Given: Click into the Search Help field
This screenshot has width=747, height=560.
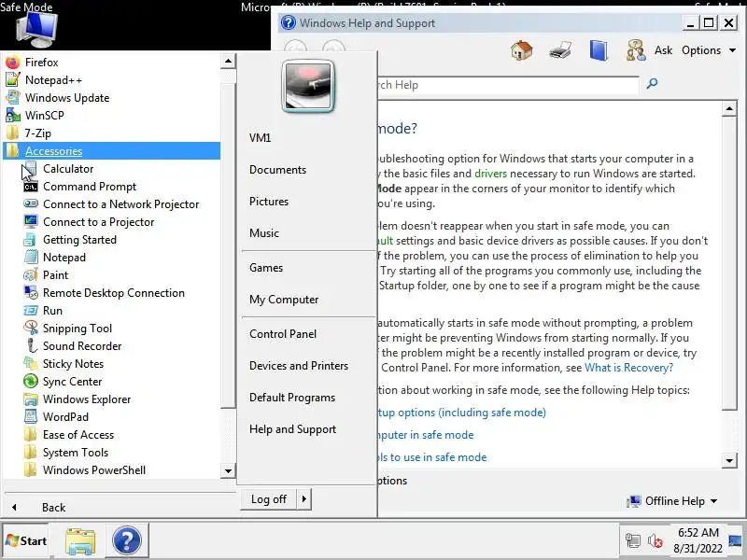Looking at the screenshot, I should [x=507, y=85].
